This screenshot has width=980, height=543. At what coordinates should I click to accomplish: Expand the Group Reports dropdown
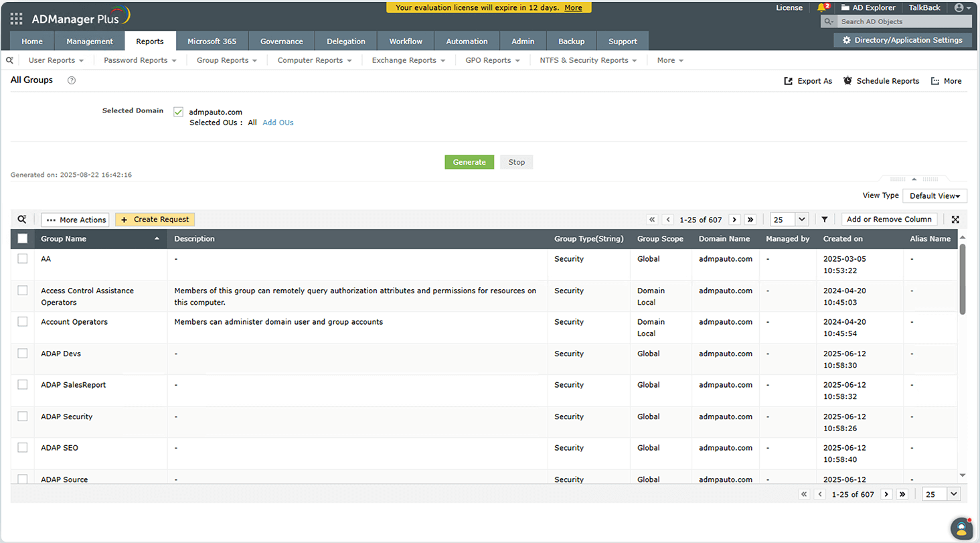227,60
